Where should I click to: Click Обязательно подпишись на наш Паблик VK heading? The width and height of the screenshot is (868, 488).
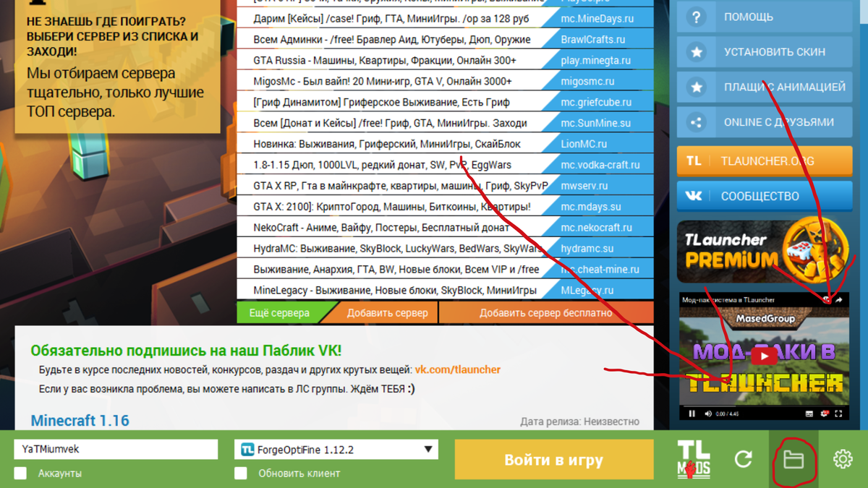point(186,351)
